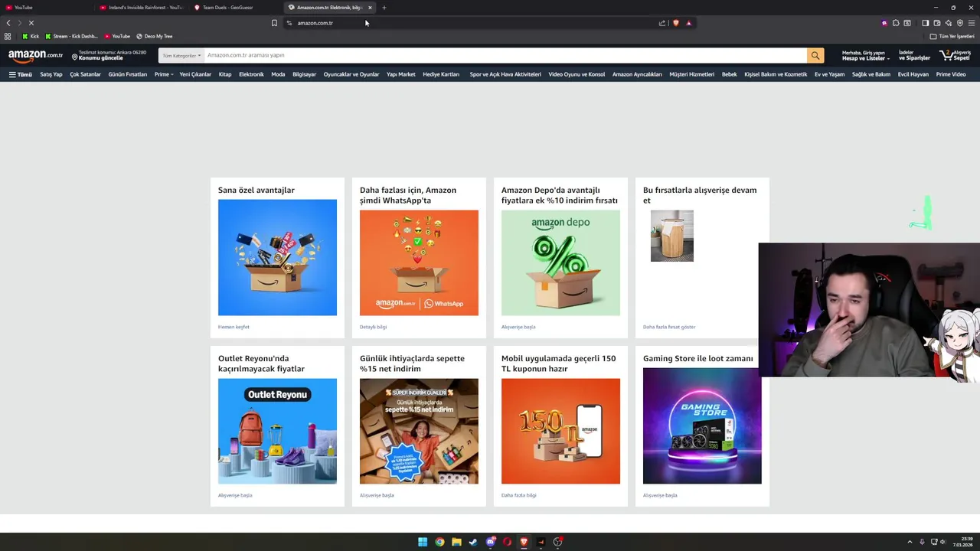Open the Brave Wallet icon
Screen dimensions: 980x551
[x=936, y=23]
